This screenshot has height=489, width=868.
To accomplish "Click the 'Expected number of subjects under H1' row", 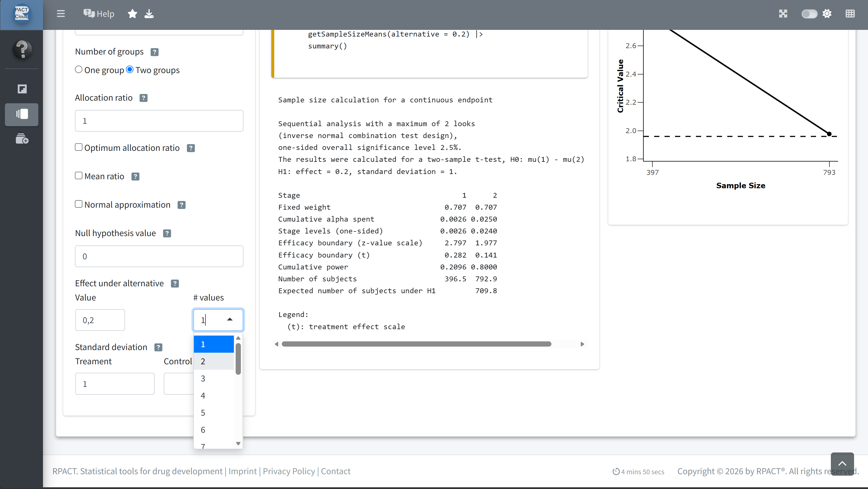I will [387, 291].
